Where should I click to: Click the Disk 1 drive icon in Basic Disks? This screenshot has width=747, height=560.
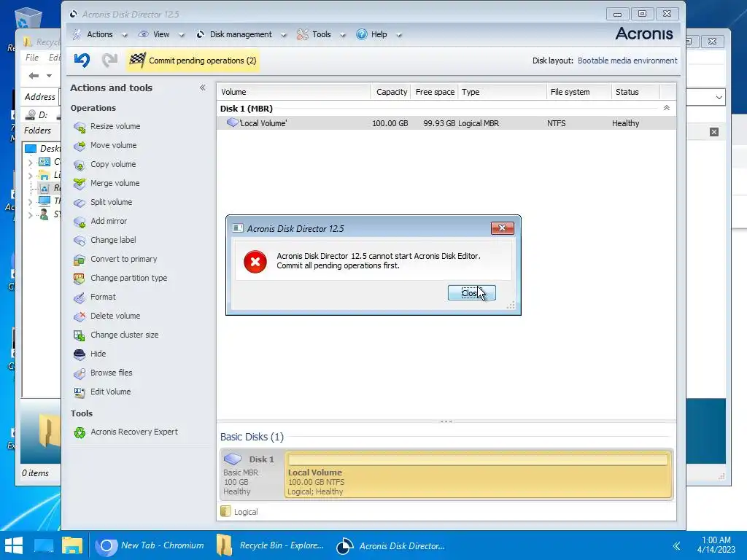tap(233, 459)
